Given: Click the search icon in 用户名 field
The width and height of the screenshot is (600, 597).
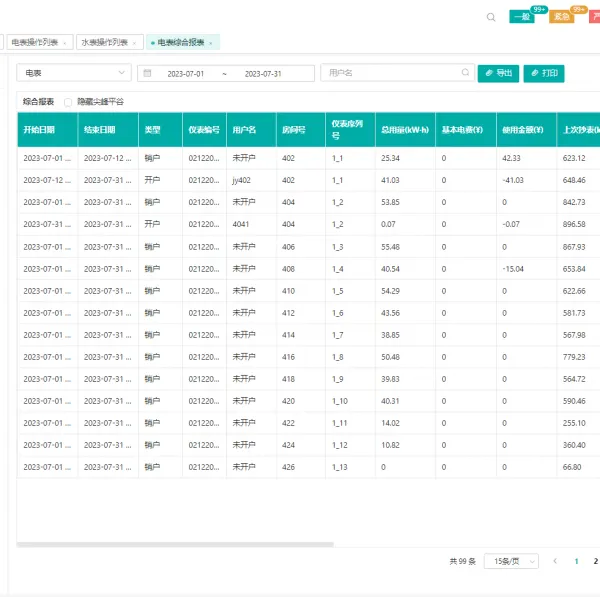Looking at the screenshot, I should (465, 72).
